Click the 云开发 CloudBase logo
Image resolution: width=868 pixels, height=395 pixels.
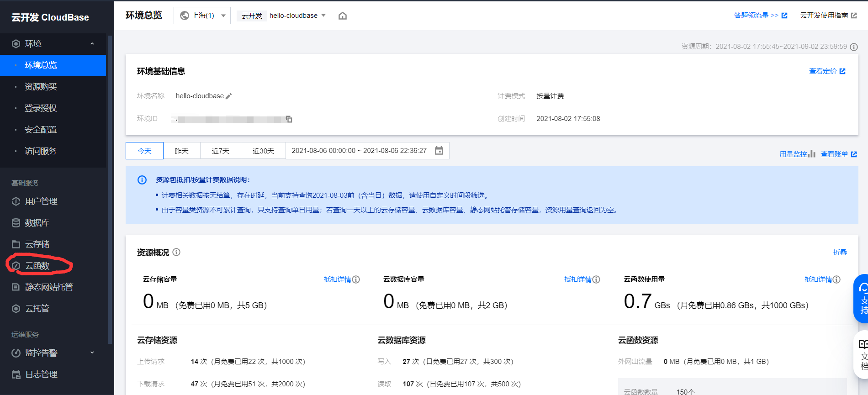pos(50,17)
